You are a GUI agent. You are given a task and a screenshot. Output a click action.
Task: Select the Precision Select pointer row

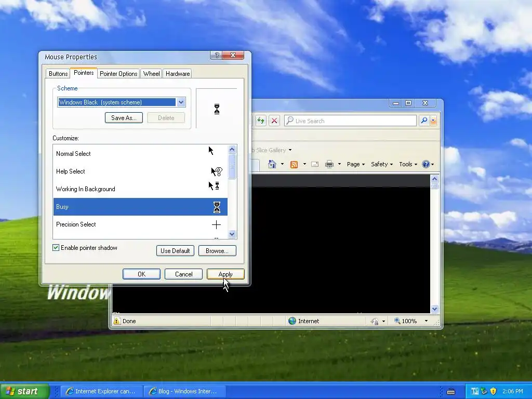point(140,224)
